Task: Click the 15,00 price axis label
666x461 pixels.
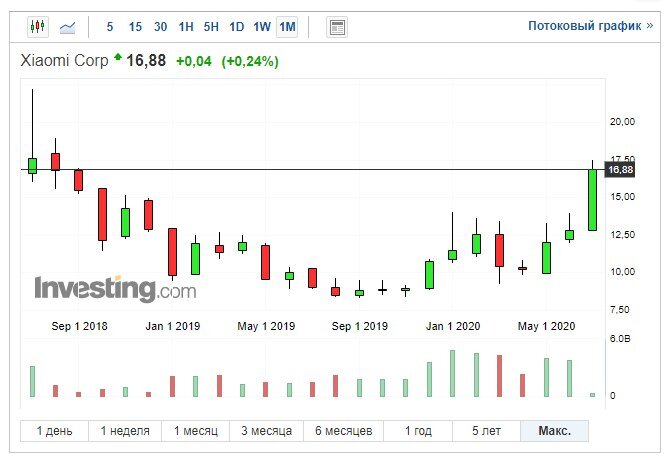Action: click(622, 197)
